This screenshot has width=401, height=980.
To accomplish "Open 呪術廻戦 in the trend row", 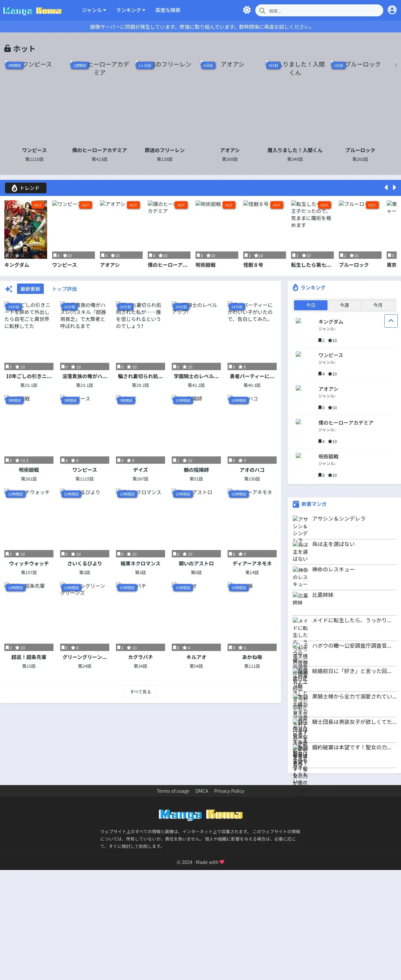I will tap(206, 265).
